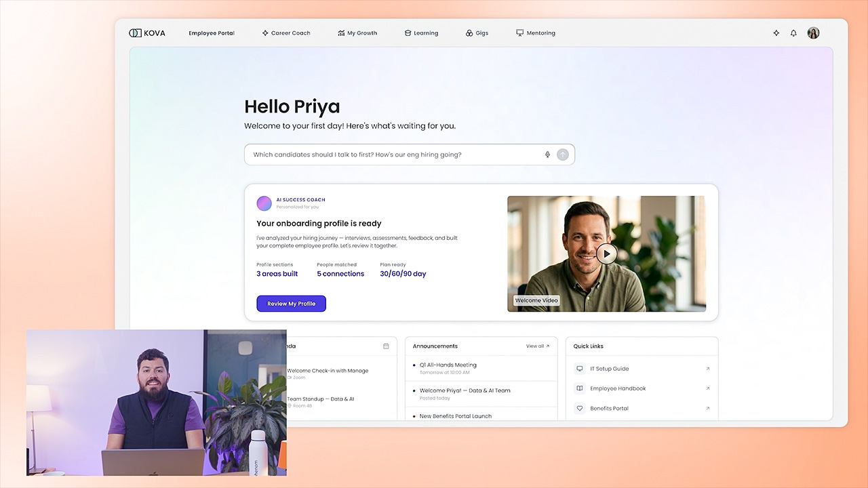Play the Welcome Video
The image size is (868, 488).
click(606, 253)
